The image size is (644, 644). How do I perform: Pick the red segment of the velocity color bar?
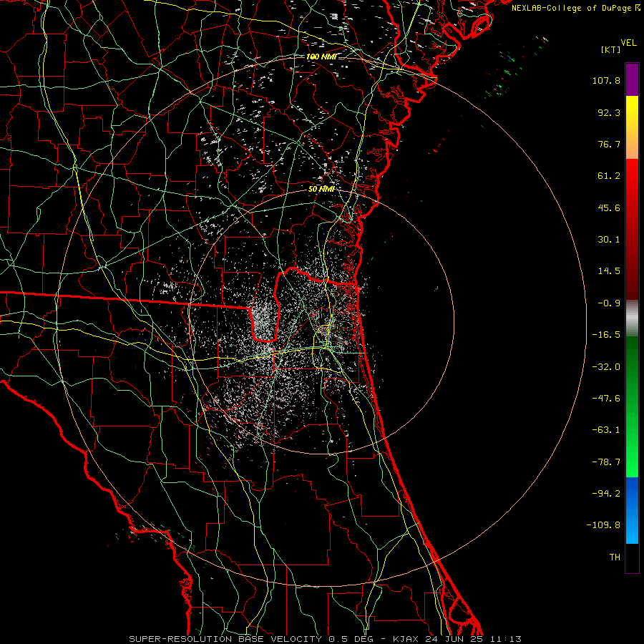[632, 229]
